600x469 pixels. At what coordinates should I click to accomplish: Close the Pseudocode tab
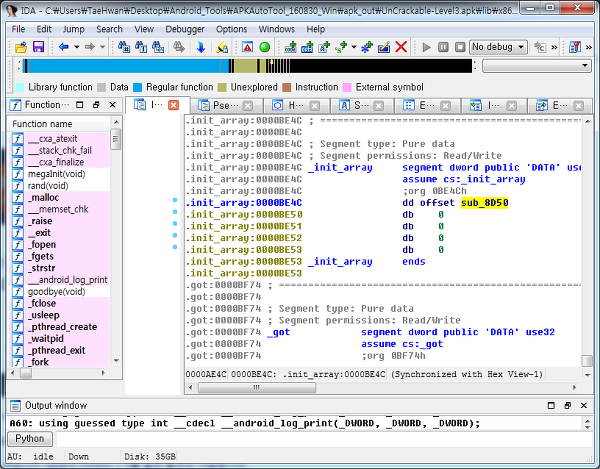click(x=248, y=106)
